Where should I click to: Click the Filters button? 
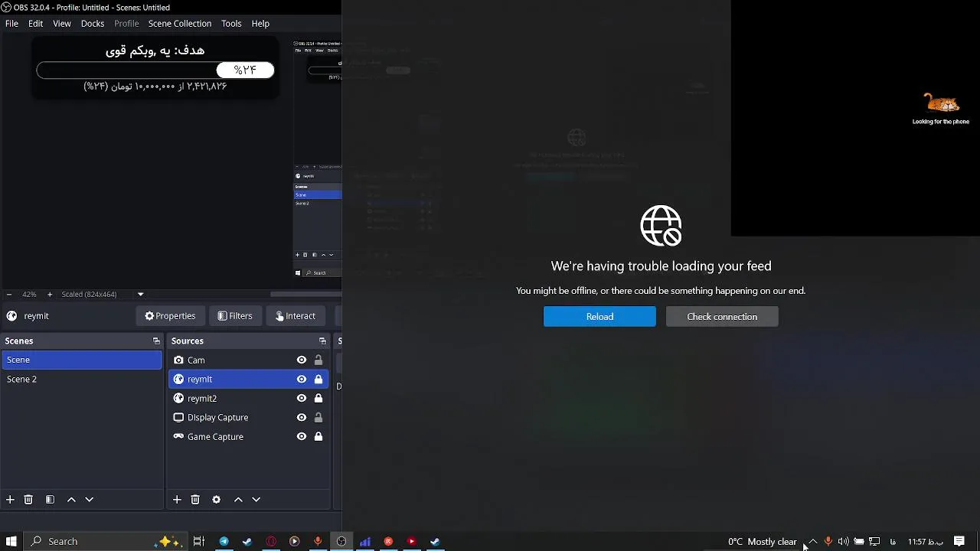point(234,316)
